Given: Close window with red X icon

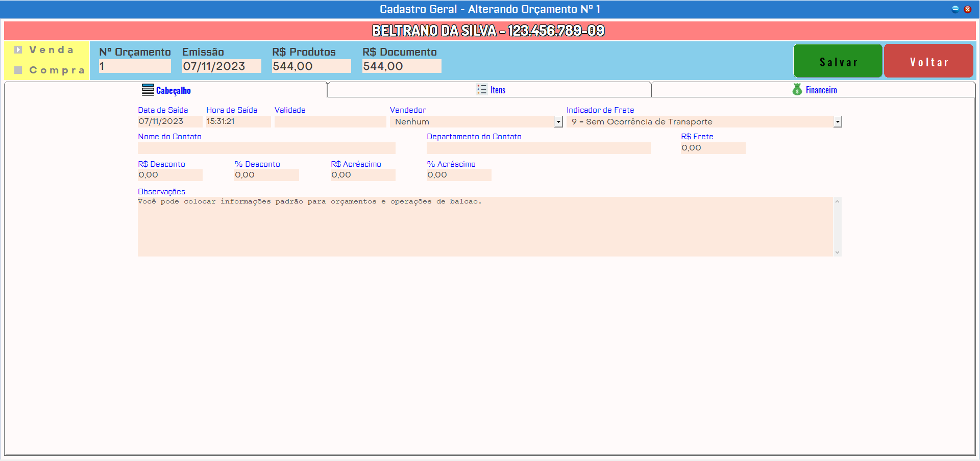Looking at the screenshot, I should tap(967, 9).
